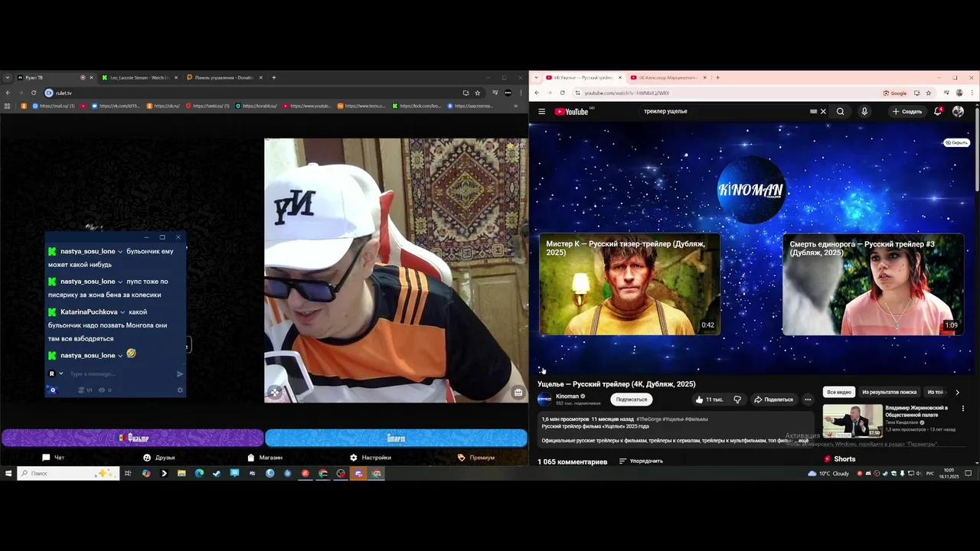Open Настройки tab on rulet.tv
Screen dimensions: 980x551
click(x=371, y=458)
